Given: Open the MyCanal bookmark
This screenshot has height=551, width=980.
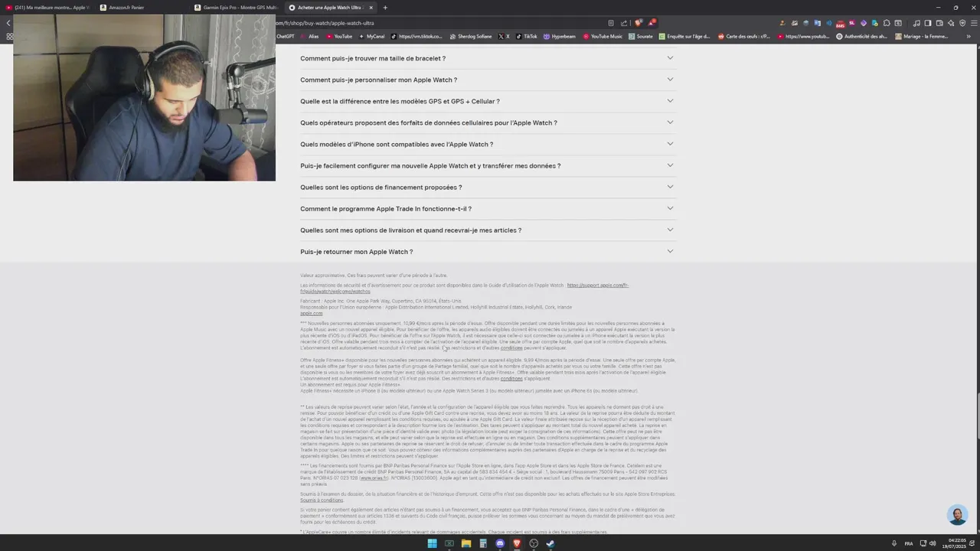Looking at the screenshot, I should [x=371, y=36].
